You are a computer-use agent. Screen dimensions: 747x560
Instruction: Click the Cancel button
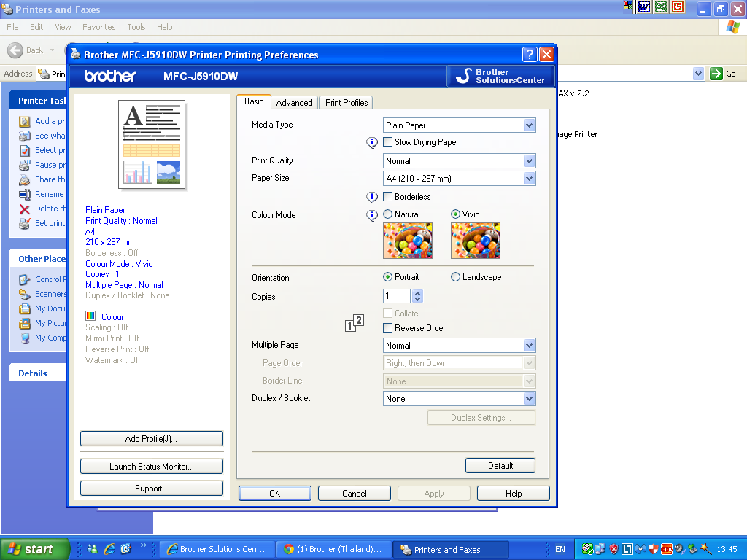point(355,494)
